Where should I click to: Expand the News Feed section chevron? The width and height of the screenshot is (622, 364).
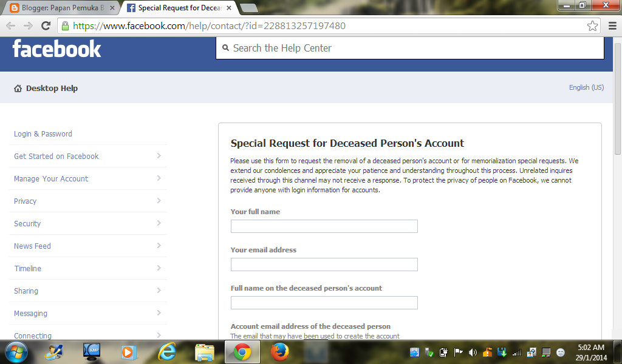(159, 246)
